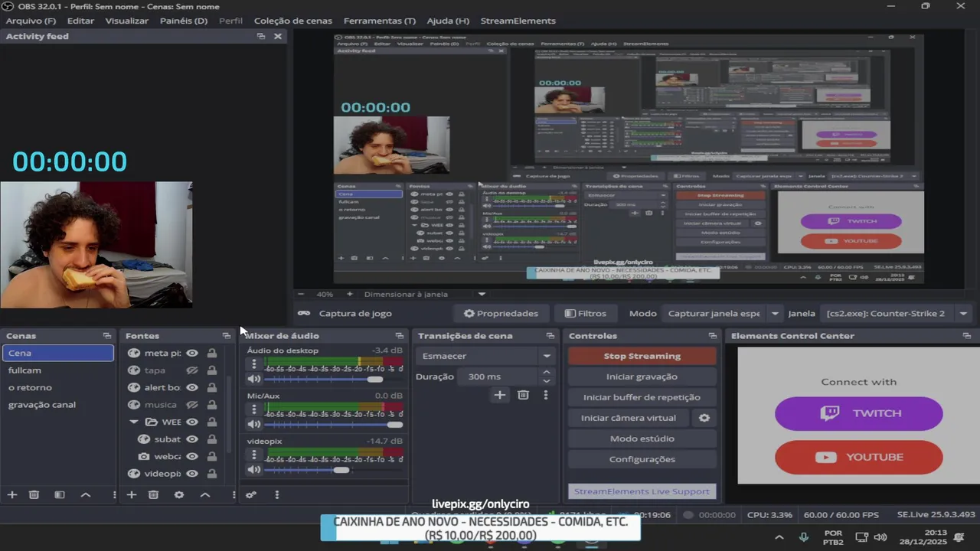Image resolution: width=980 pixels, height=551 pixels.
Task: Mute Mic/Aux speaker icon
Action: [x=254, y=424]
